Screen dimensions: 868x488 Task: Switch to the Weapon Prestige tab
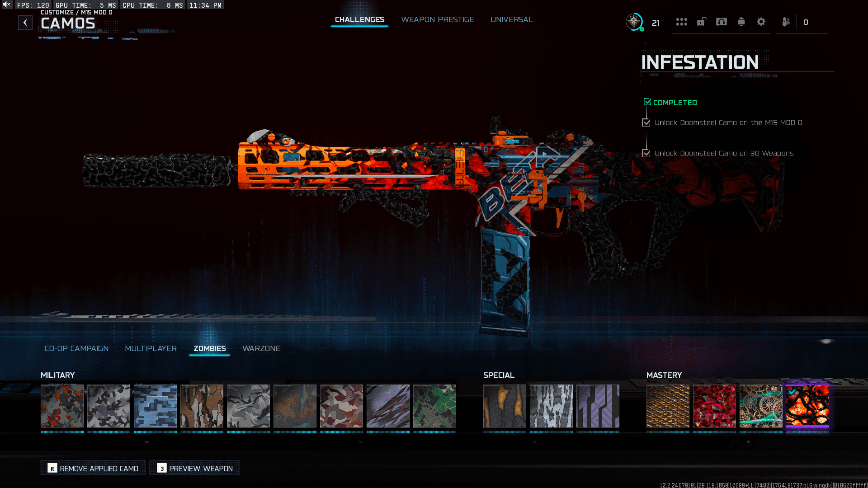point(437,19)
